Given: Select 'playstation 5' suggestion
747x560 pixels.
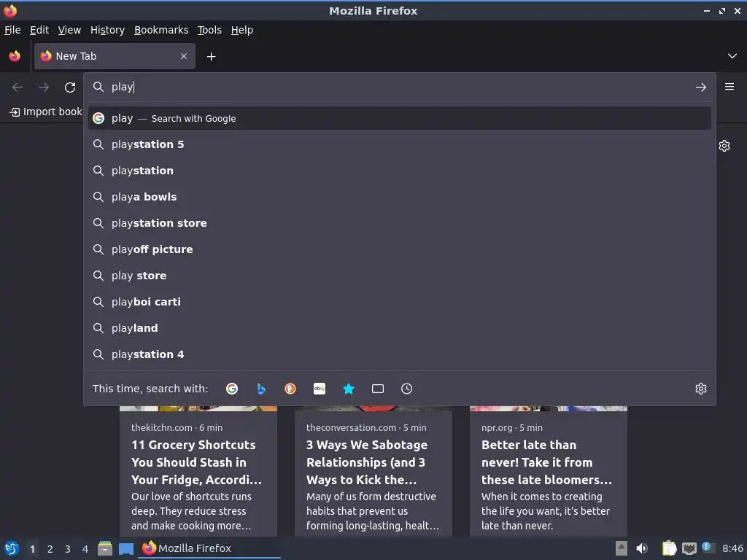Looking at the screenshot, I should [400, 144].
